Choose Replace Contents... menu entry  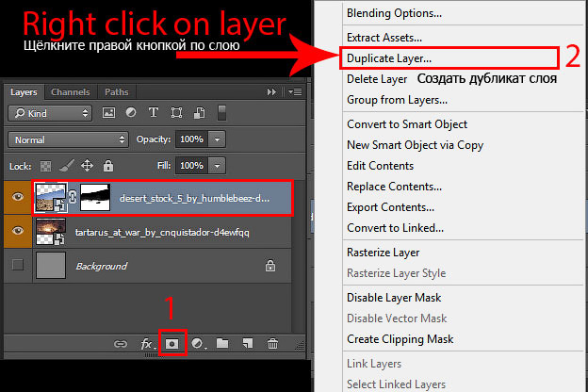(x=394, y=187)
